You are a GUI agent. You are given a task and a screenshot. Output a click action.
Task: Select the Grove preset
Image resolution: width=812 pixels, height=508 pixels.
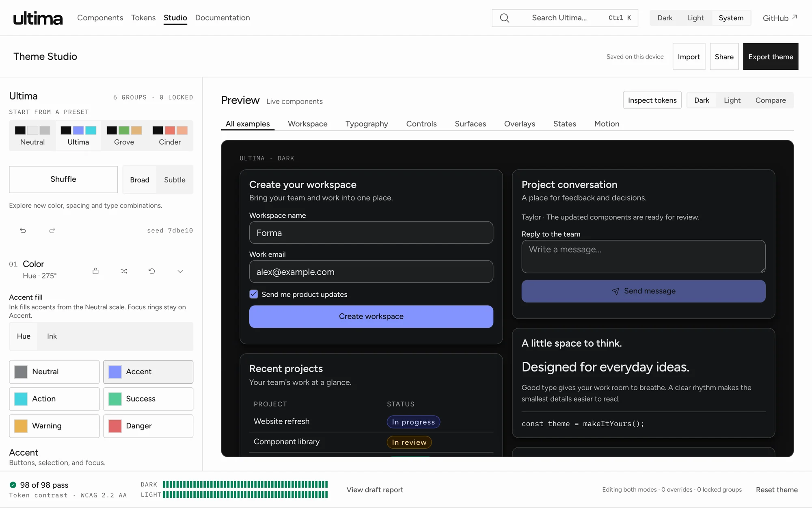coord(124,136)
